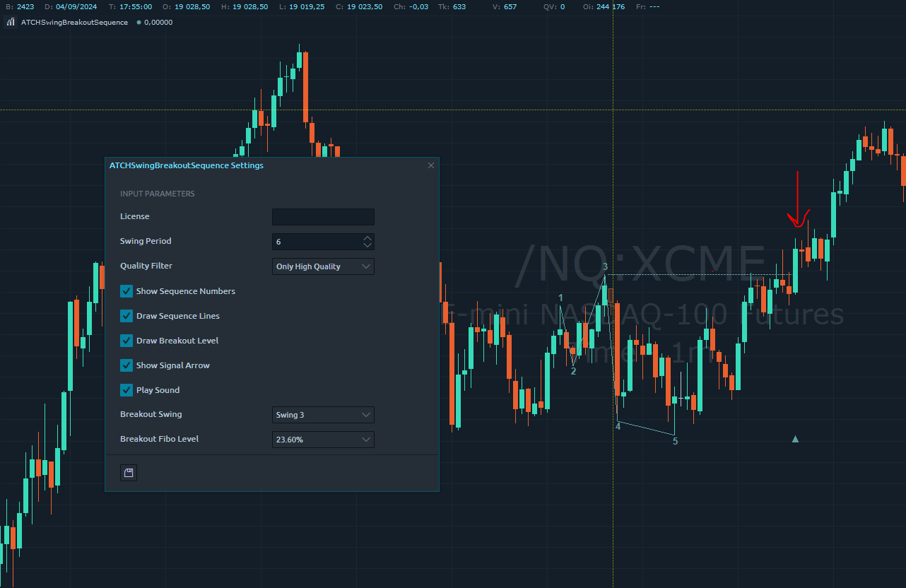Viewport: 906px width, 588px height.
Task: Turn off Show Signal Arrow checkbox
Action: click(127, 365)
